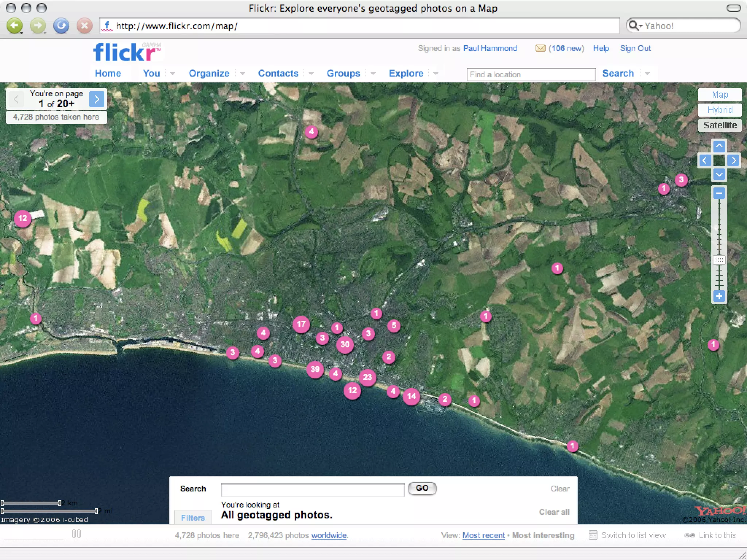Screen dimensions: 747x560
Task: Pan the map left with arrow
Action: coord(705,160)
